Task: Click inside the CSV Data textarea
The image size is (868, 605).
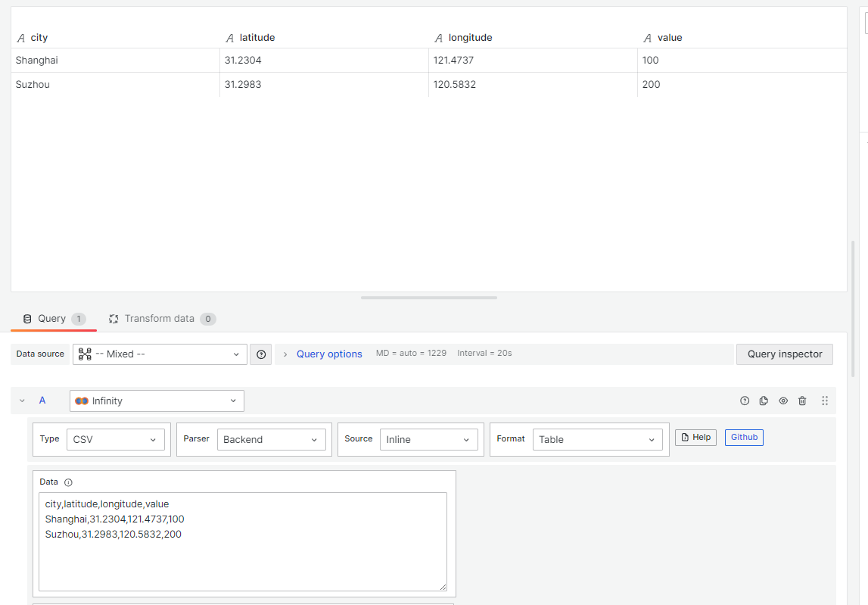Action: click(242, 542)
